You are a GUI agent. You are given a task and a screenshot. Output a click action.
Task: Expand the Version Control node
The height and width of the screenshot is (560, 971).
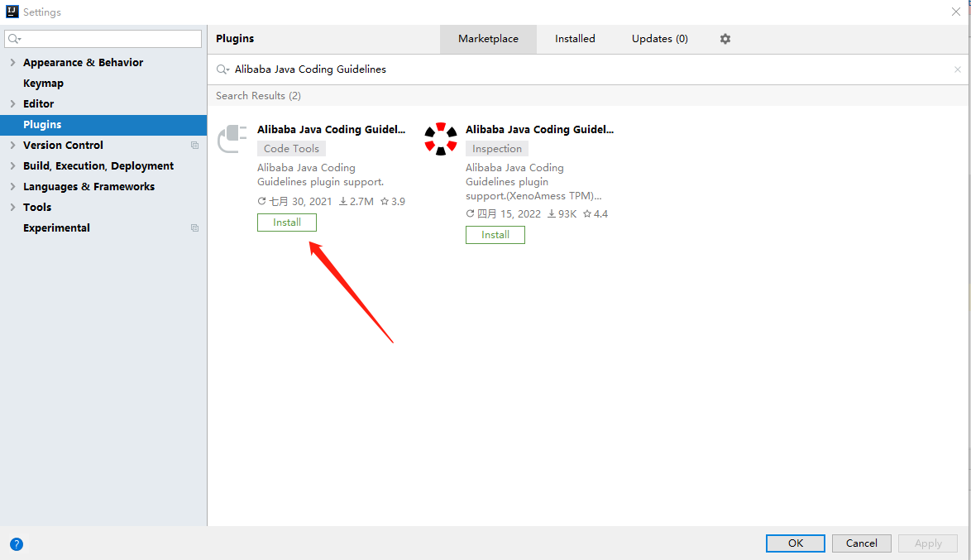12,145
